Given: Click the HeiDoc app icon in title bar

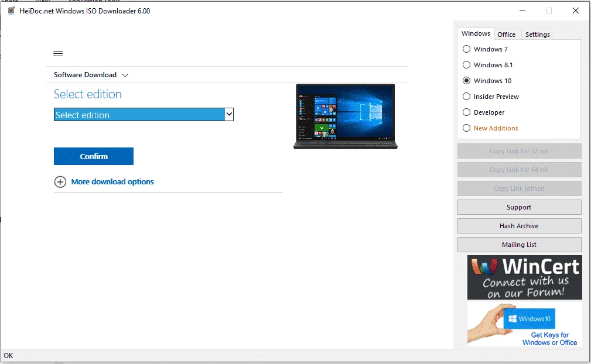Looking at the screenshot, I should pyautogui.click(x=11, y=11).
